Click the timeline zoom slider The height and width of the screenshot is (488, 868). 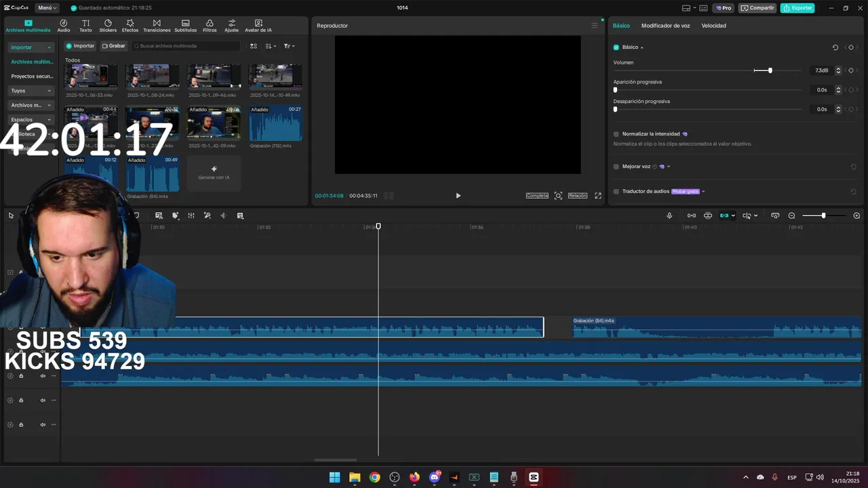[x=823, y=216]
